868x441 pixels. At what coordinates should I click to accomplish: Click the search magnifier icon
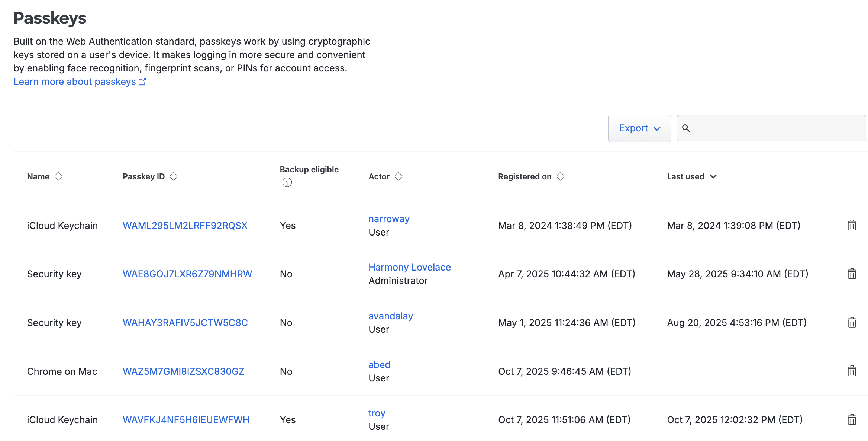pos(686,128)
